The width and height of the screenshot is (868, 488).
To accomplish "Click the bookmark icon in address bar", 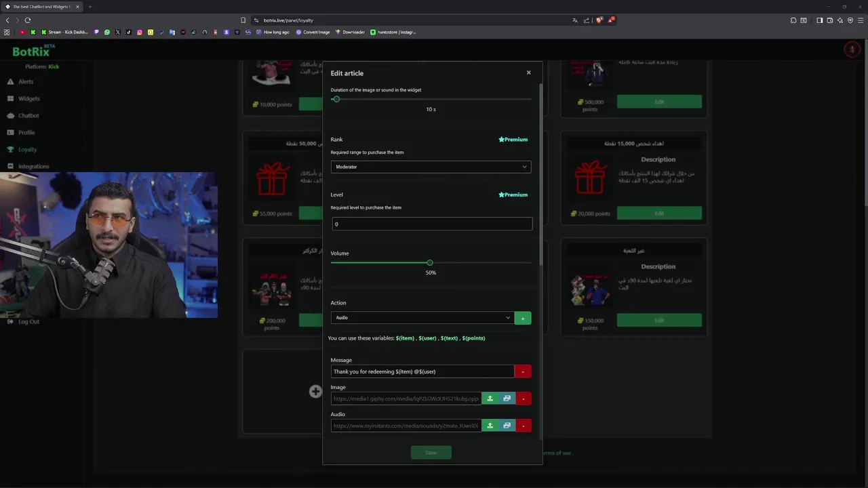I will coord(243,20).
